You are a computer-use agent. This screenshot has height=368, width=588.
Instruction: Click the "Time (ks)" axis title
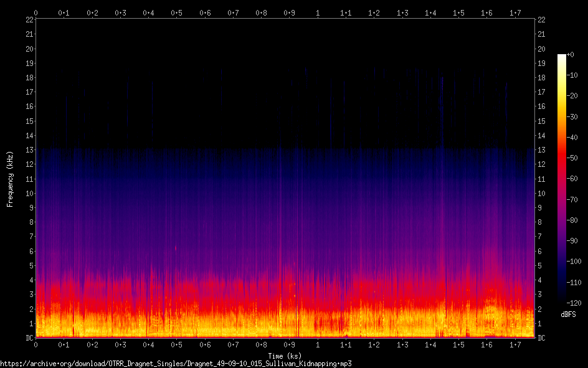pyautogui.click(x=285, y=354)
